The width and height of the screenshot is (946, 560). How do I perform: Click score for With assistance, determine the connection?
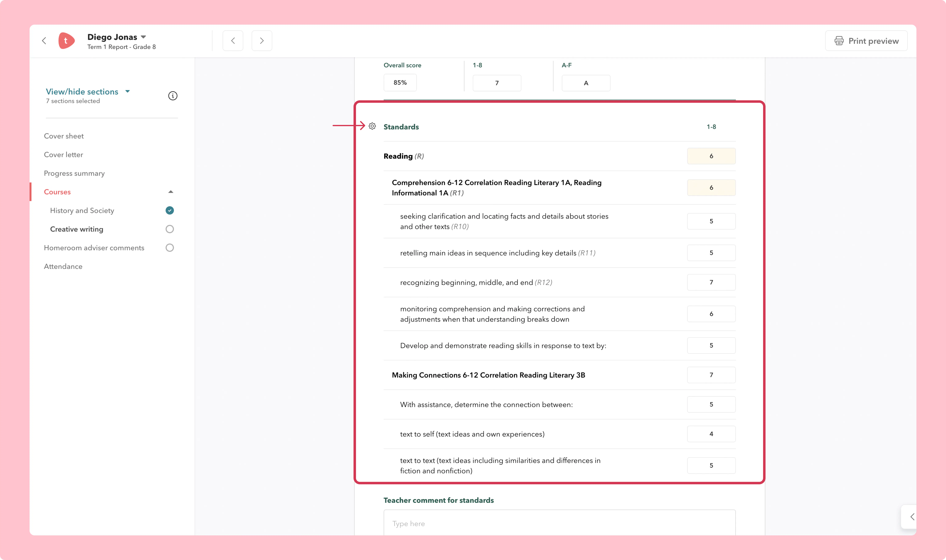pyautogui.click(x=712, y=404)
